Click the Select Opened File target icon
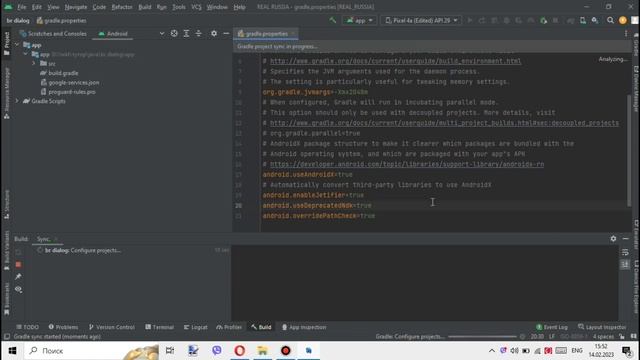The image size is (640, 360). (x=174, y=34)
